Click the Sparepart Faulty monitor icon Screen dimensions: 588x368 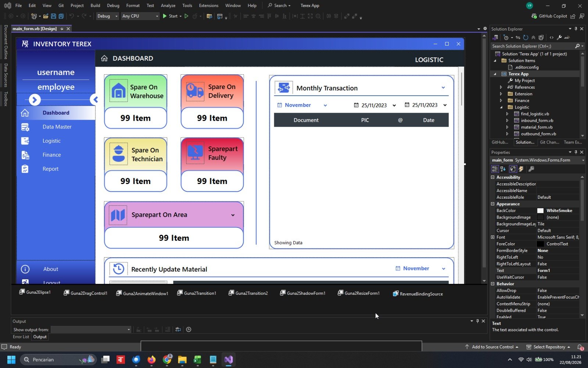[195, 153]
